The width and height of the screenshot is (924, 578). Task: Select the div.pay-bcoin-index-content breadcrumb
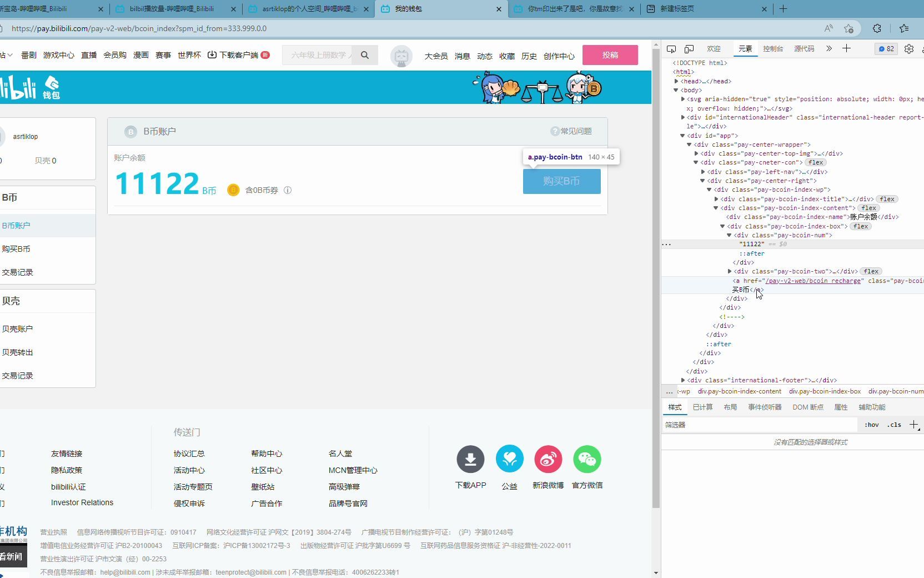coord(739,391)
